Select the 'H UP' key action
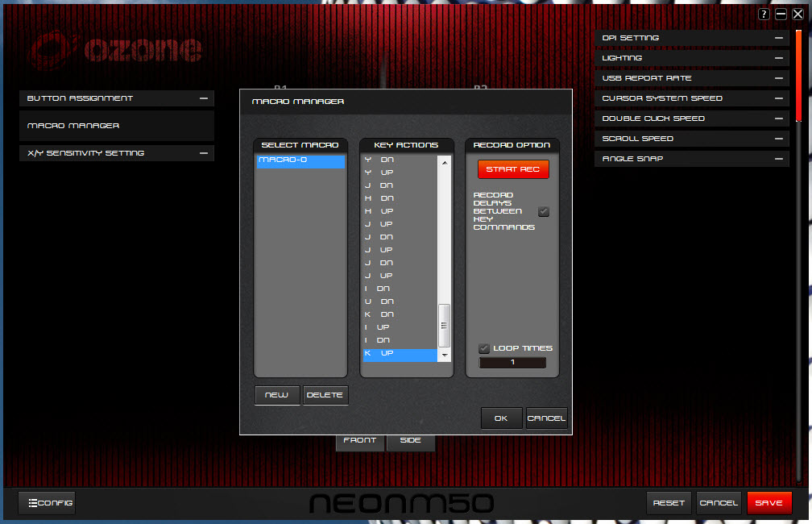The height and width of the screenshot is (524, 812). [400, 211]
